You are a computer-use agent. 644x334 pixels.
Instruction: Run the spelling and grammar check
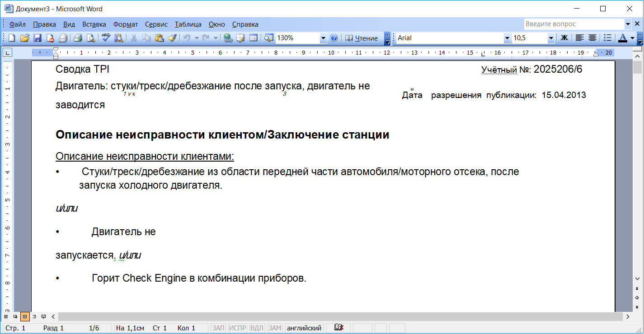coord(106,38)
